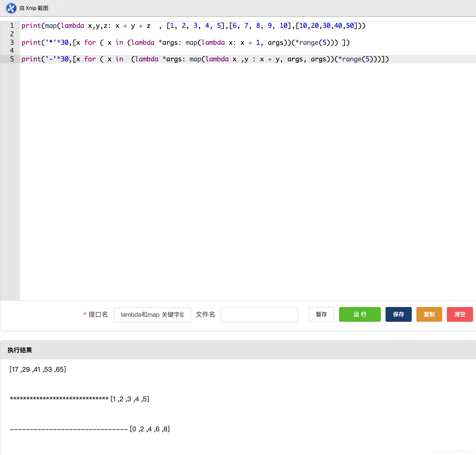Click the 复制 (Copy) orange button
Viewport: 476px width, 455px height.
click(429, 314)
